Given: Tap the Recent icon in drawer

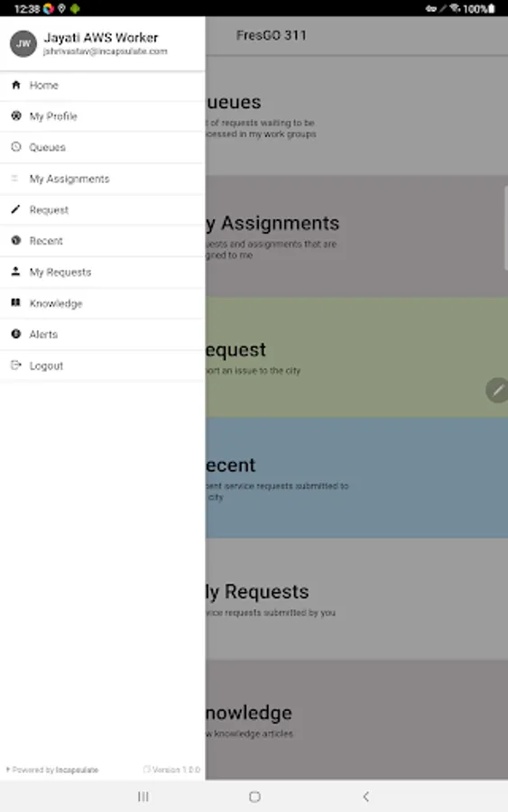Looking at the screenshot, I should [16, 240].
